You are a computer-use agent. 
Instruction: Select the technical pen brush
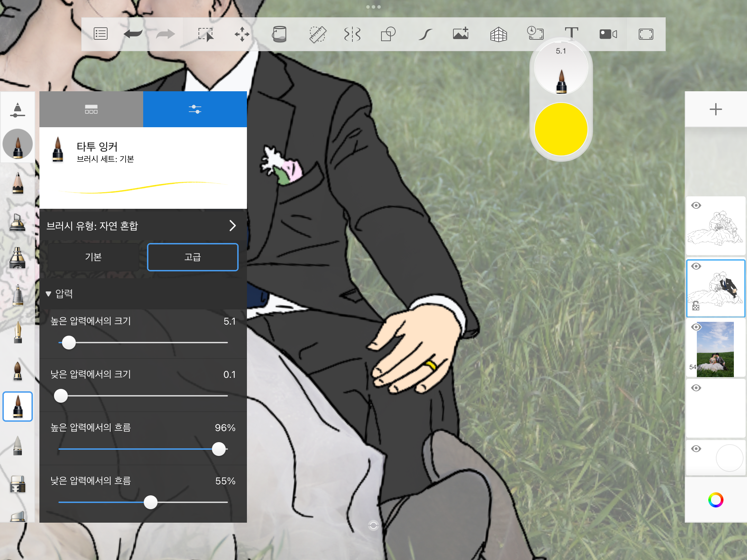[18, 295]
